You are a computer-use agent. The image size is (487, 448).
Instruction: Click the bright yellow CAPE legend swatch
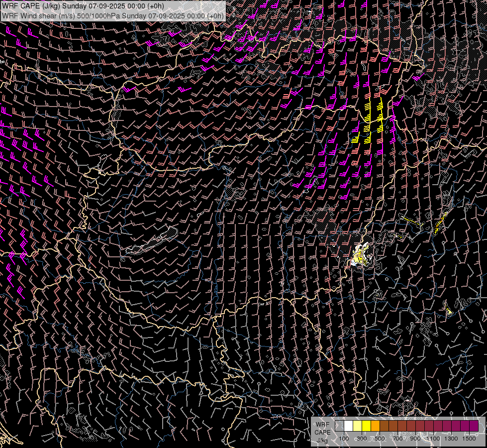click(x=367, y=426)
